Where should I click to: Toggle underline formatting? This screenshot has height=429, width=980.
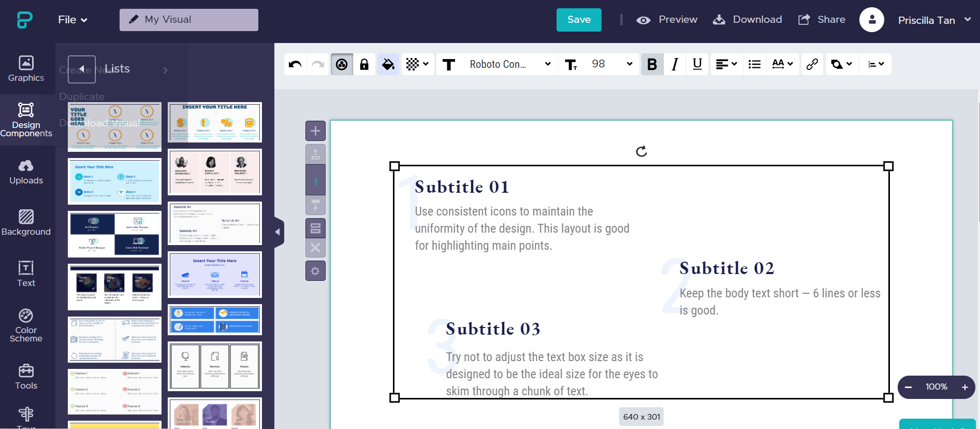(697, 64)
